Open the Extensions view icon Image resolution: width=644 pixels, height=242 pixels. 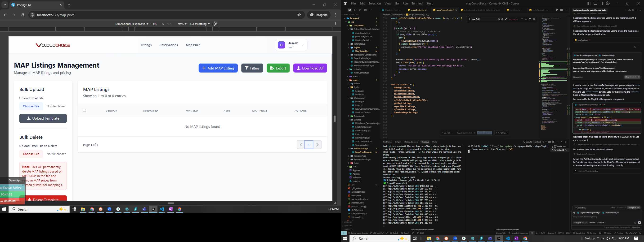pyautogui.click(x=366, y=10)
